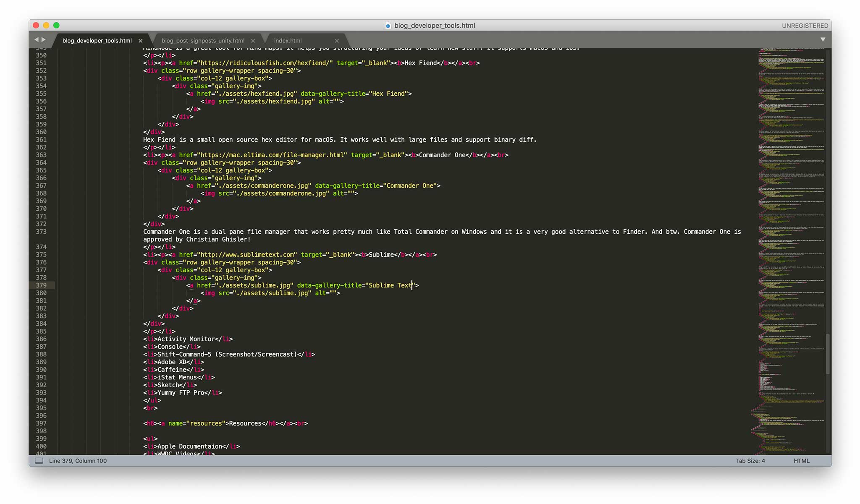Image resolution: width=860 pixels, height=504 pixels.
Task: Close the blog_post_signposts_unity.html tab
Action: tap(253, 41)
